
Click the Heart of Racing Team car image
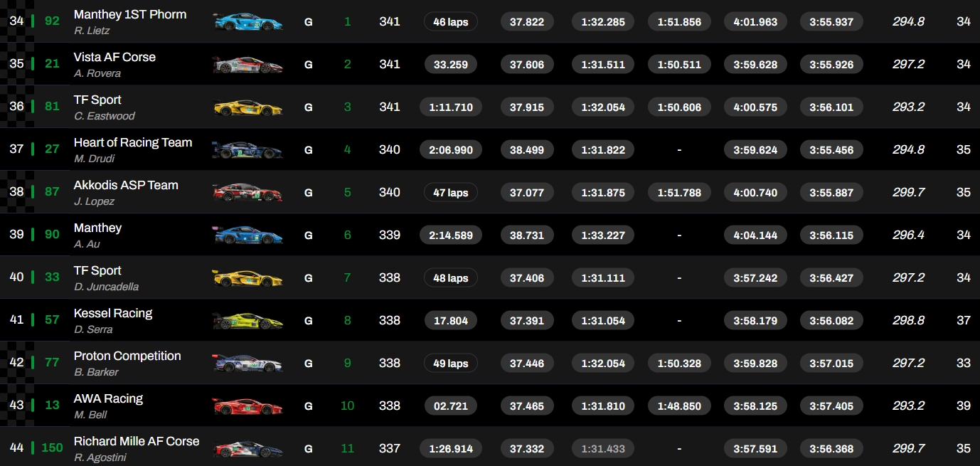pos(247,150)
